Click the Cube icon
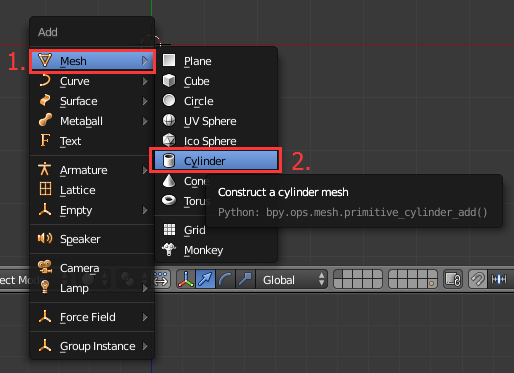 (x=169, y=81)
